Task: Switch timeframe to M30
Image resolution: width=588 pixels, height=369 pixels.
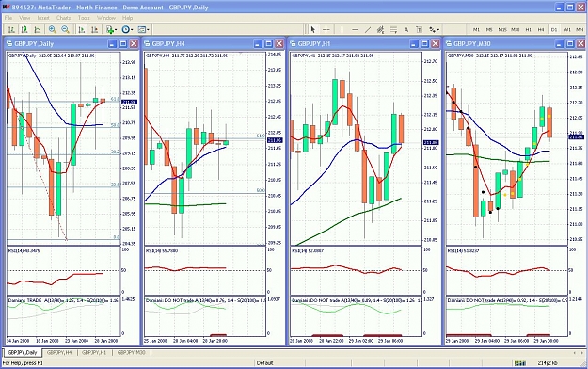Action: (x=516, y=29)
